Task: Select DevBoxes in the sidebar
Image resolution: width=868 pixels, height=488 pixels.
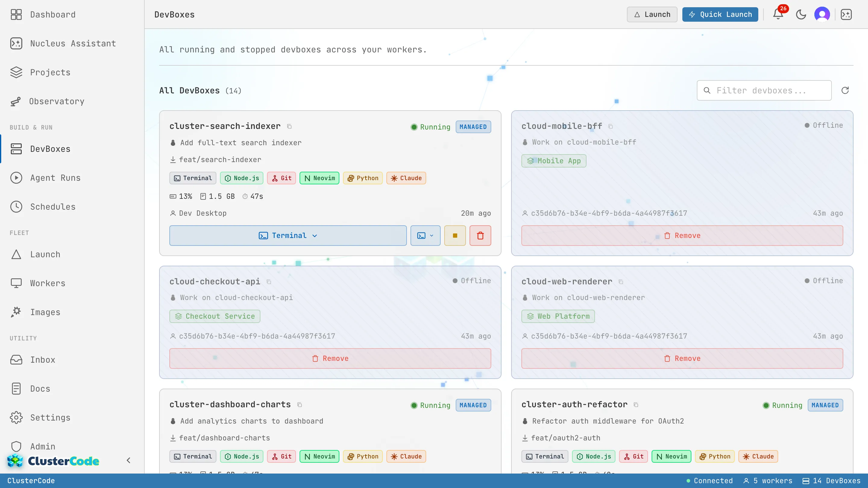Action: [x=72, y=149]
